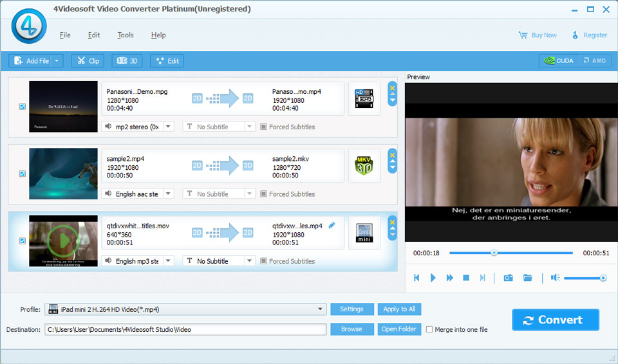This screenshot has width=618, height=364.
Task: Open the File menu
Action: (x=65, y=35)
